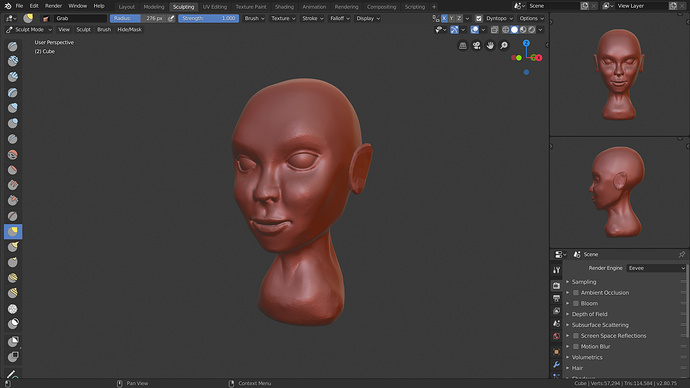Toggle Z axis symmetry
Image resolution: width=690 pixels, height=388 pixels.
(459, 18)
